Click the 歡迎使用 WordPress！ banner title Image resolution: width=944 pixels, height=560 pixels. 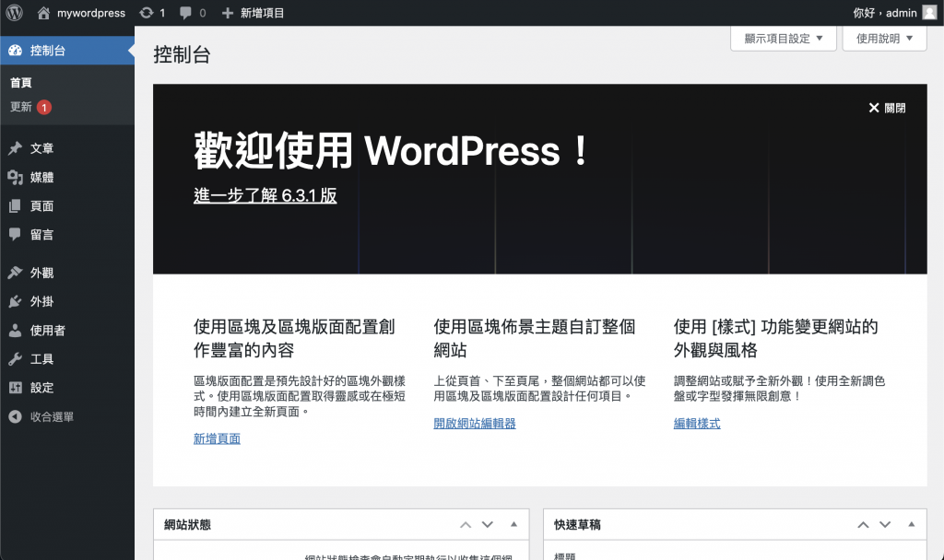(391, 150)
